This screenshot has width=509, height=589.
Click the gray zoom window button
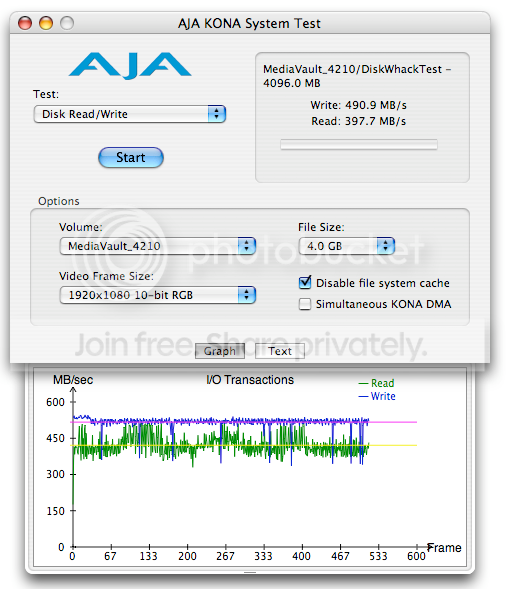coord(67,23)
